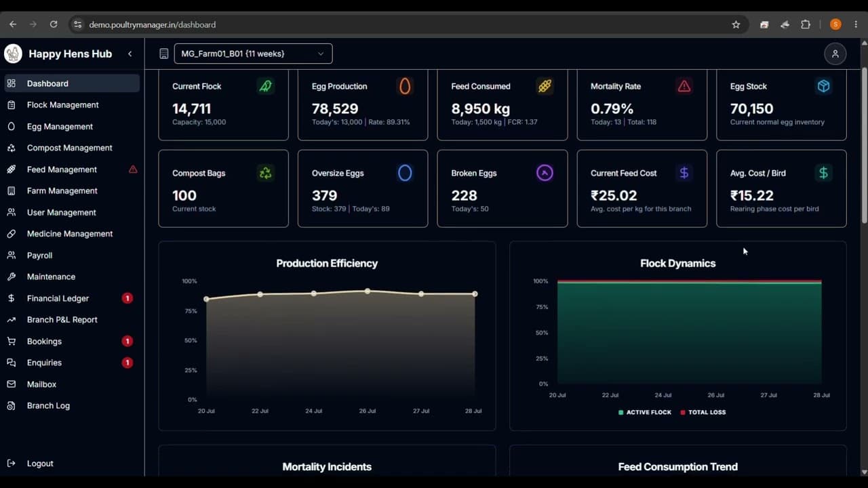This screenshot has height=488, width=868.
Task: Open Medicine Management section
Action: [72, 234]
